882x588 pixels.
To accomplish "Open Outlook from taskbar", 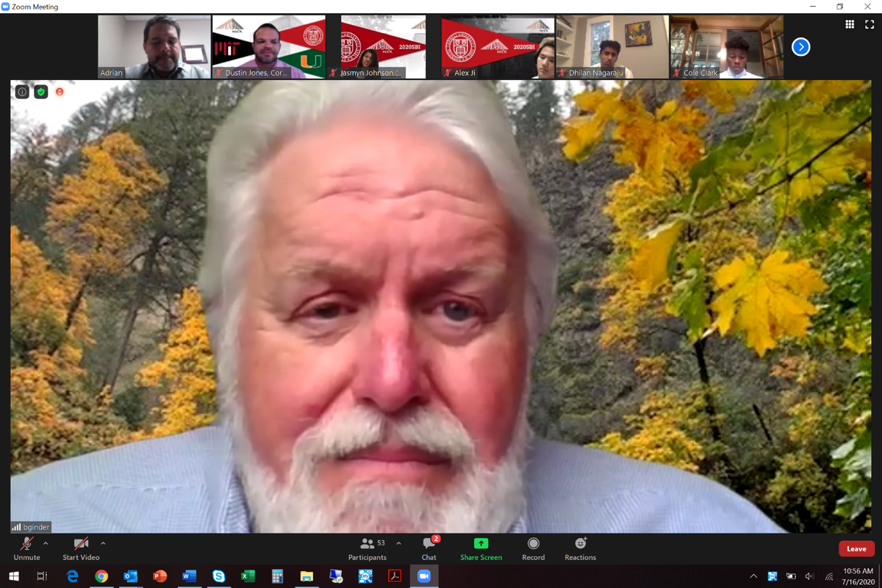I will coord(131,577).
